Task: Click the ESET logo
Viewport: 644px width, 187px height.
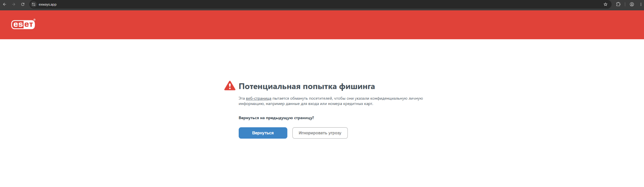Action: pyautogui.click(x=23, y=24)
